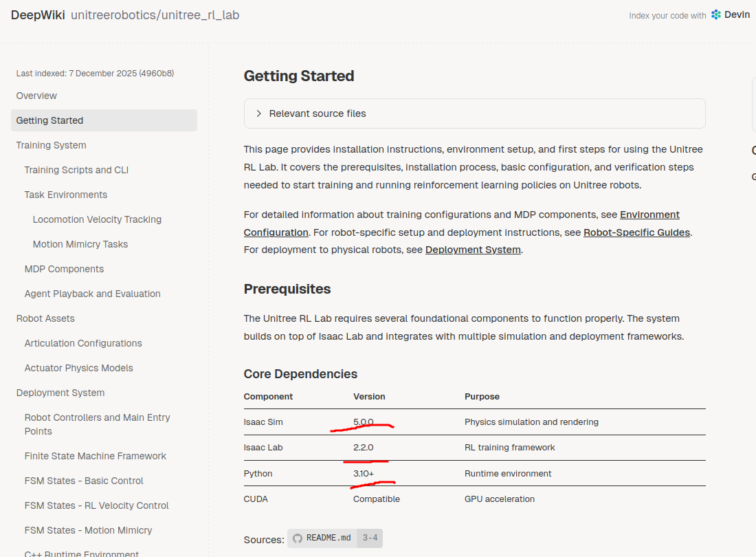Expand the Relevant source files chevron
The image size is (756, 557).
pos(259,113)
